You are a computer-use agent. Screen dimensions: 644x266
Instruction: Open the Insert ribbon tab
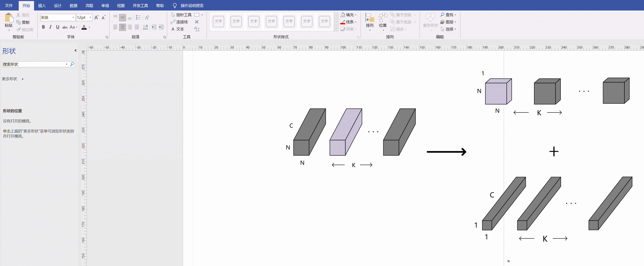click(42, 5)
